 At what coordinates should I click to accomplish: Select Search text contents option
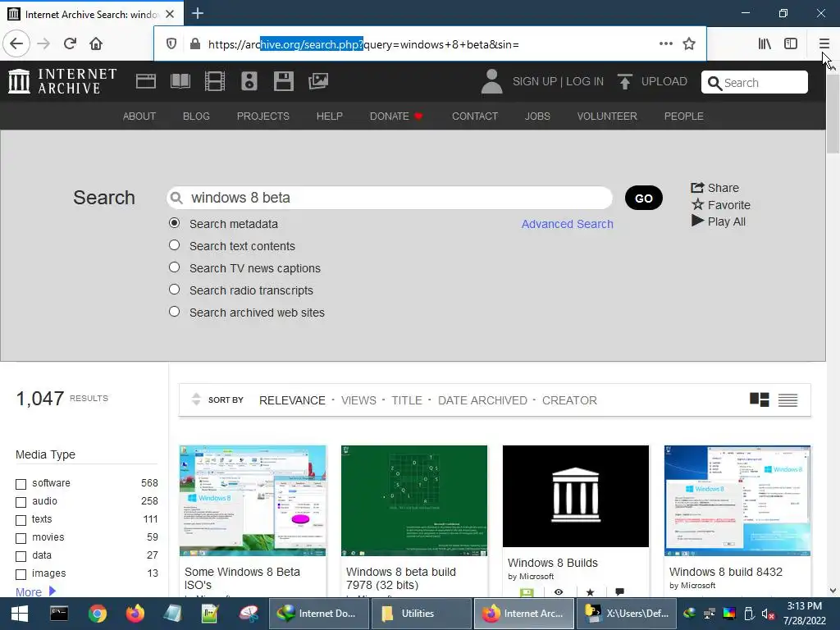click(174, 244)
